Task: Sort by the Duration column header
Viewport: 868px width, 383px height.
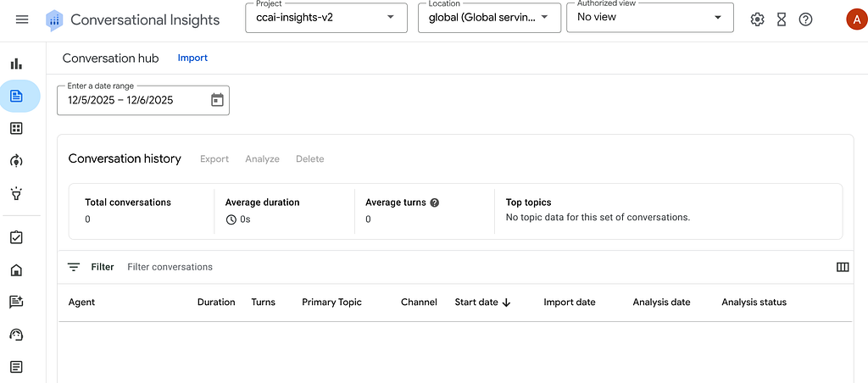Action: pyautogui.click(x=216, y=303)
